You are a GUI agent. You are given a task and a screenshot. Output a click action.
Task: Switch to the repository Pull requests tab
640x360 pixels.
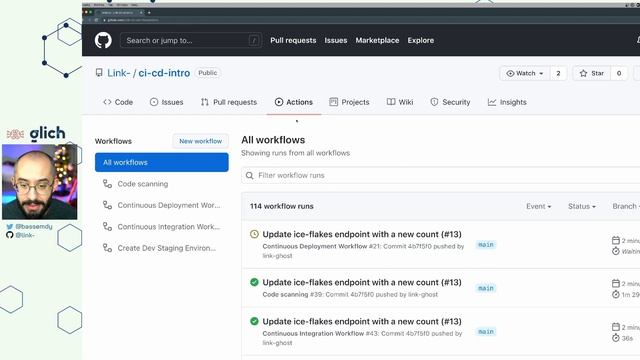(x=229, y=102)
